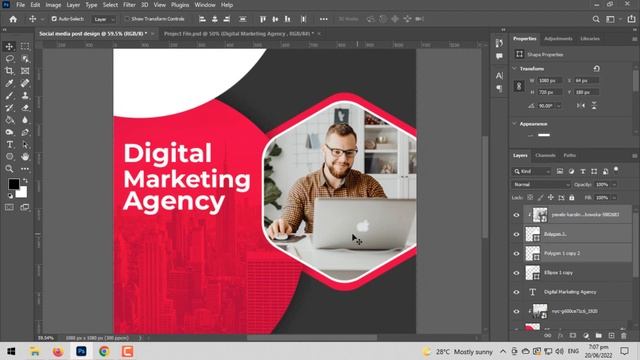Click the Home icon in options bar
The width and height of the screenshot is (640, 360).
(x=13, y=19)
